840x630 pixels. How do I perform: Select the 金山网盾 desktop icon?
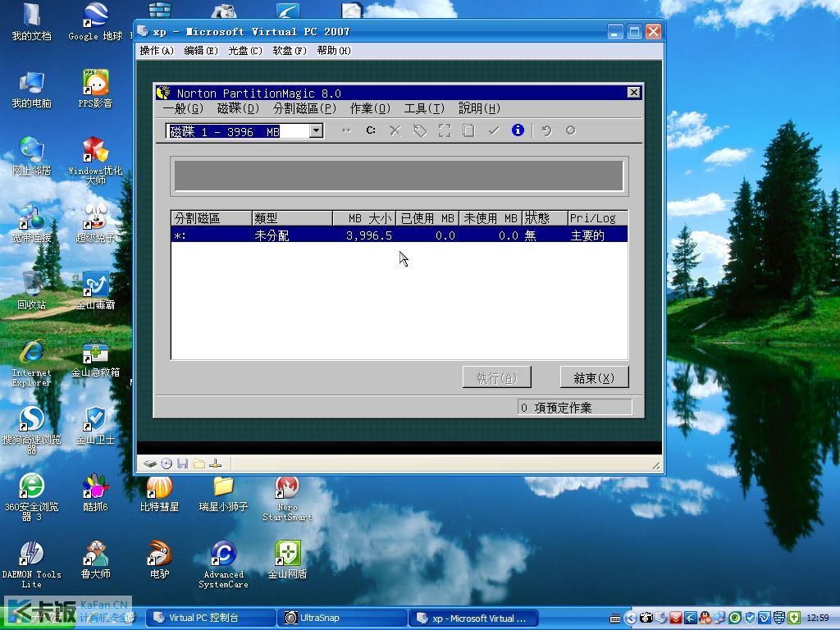click(x=287, y=559)
